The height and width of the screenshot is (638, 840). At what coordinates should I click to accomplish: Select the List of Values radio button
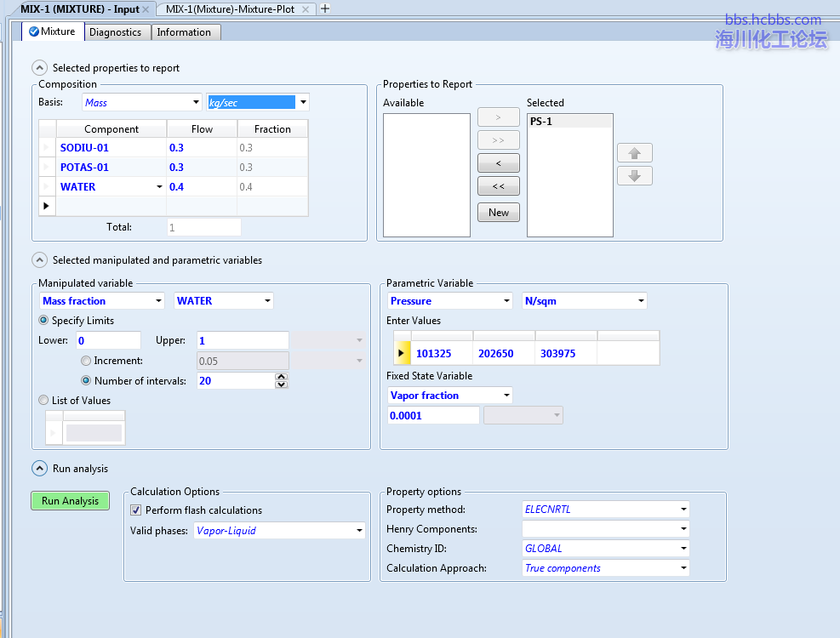[43, 400]
